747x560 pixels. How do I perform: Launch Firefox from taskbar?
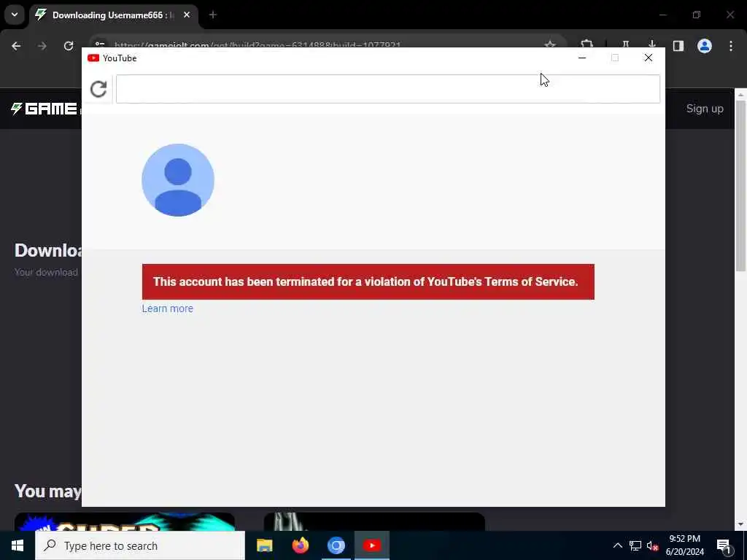pyautogui.click(x=300, y=545)
